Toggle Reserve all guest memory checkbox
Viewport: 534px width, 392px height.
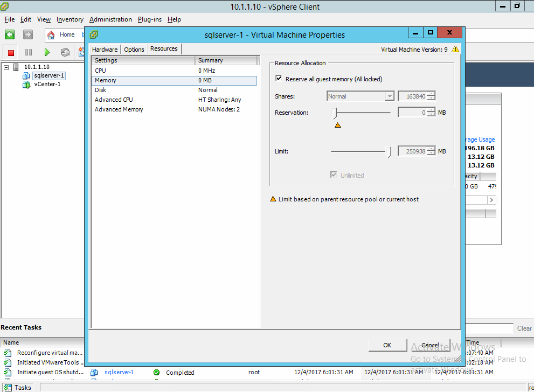pos(279,79)
